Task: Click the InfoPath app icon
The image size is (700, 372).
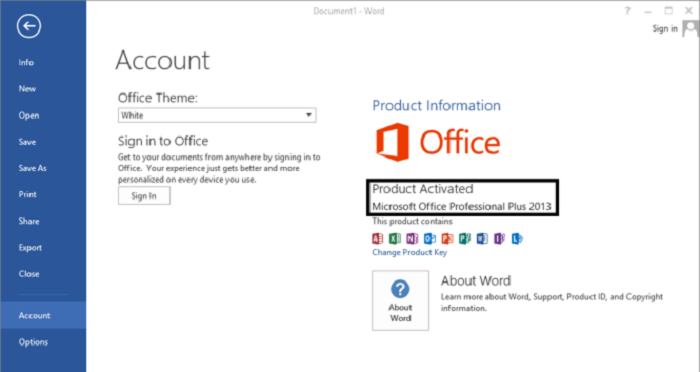Action: (499, 239)
